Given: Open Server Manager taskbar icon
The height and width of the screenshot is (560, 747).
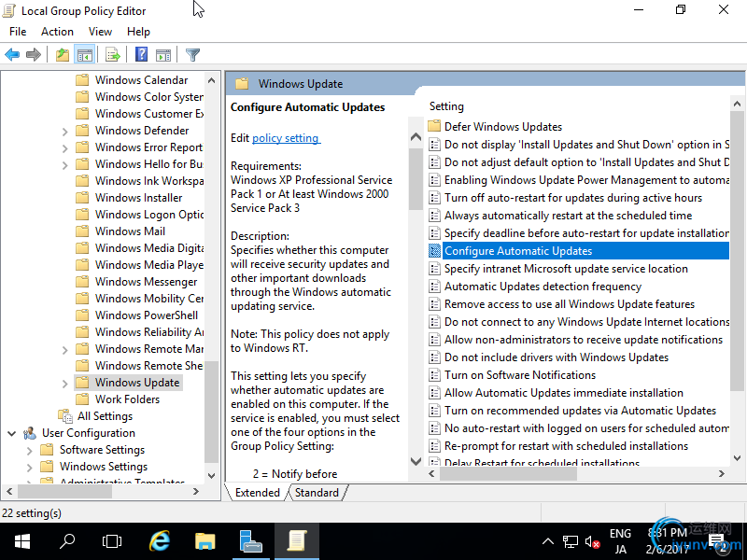Looking at the screenshot, I should [250, 541].
